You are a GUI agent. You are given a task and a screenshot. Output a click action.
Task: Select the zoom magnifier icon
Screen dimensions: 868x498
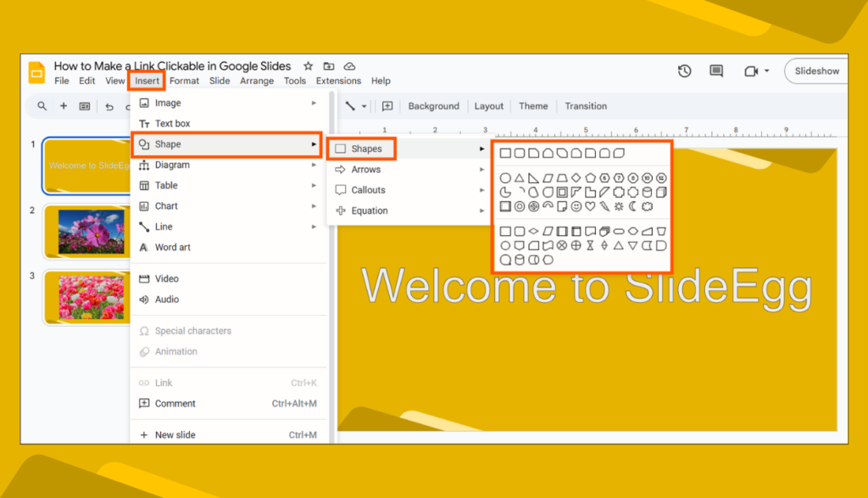(x=42, y=106)
